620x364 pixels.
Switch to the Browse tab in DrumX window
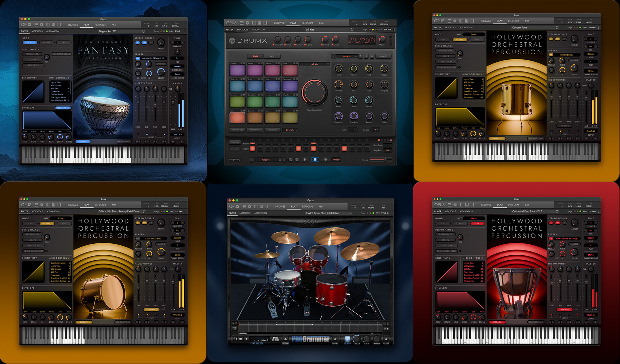click(x=279, y=23)
